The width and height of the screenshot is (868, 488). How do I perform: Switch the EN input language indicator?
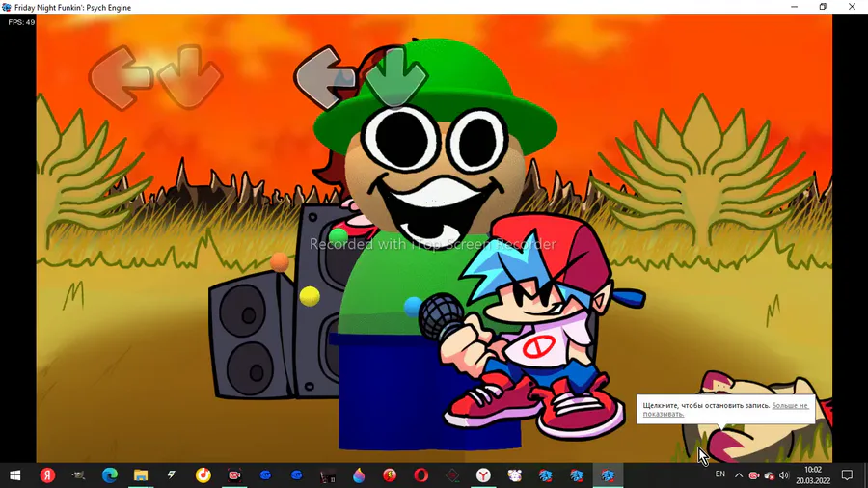click(x=719, y=474)
